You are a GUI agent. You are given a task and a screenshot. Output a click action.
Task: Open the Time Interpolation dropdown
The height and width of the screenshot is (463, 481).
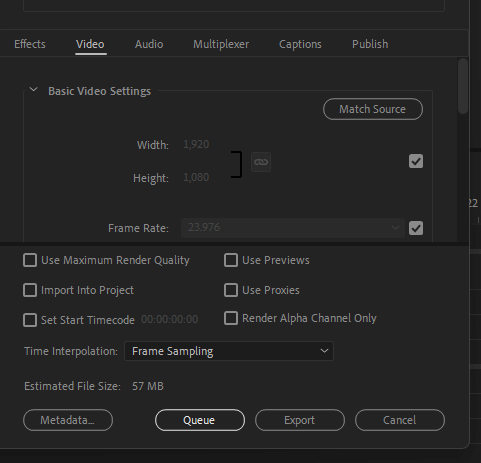(x=229, y=351)
